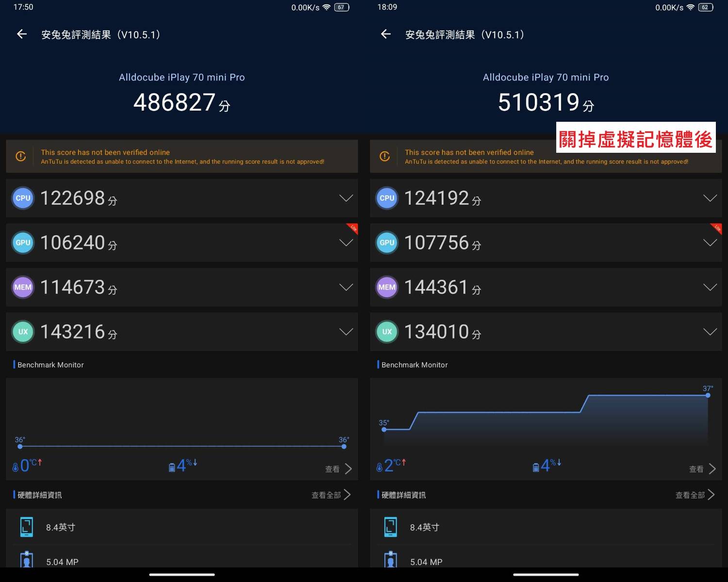
Task: Click thermometer icon next to 0°C on left
Action: tap(16, 467)
